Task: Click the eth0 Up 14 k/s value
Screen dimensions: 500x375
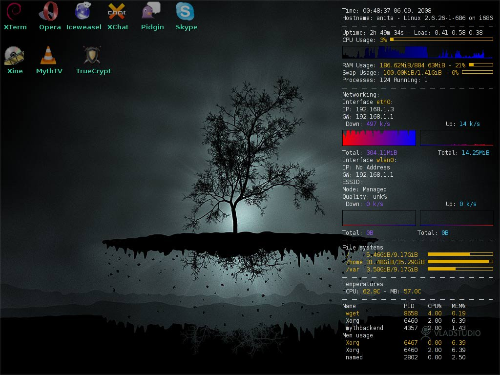Action: point(469,124)
